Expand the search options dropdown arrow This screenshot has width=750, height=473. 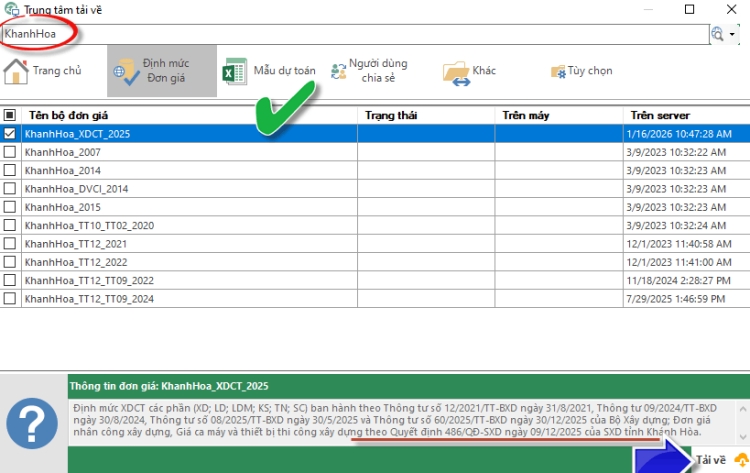click(733, 34)
